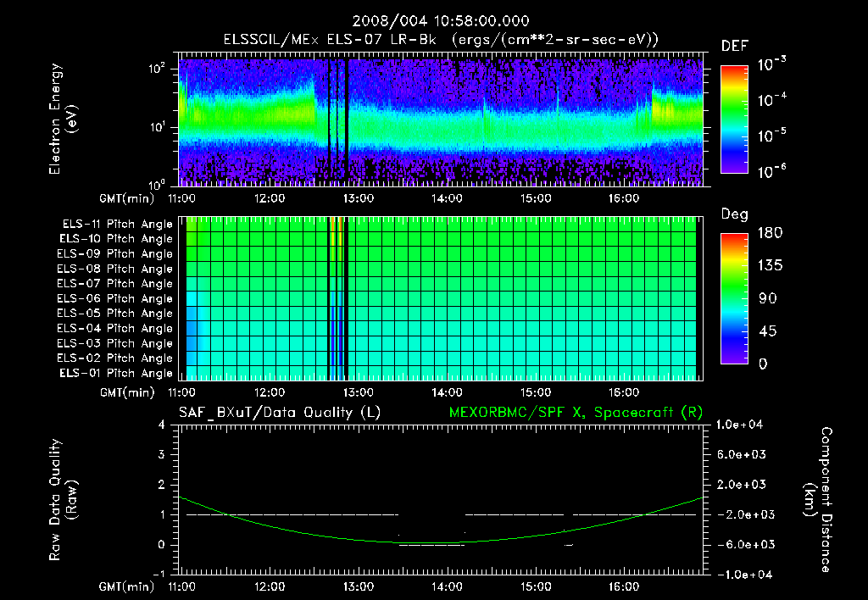Click the ELS-03 Pitch Angle row label
This screenshot has height=600, width=868.
click(x=115, y=343)
